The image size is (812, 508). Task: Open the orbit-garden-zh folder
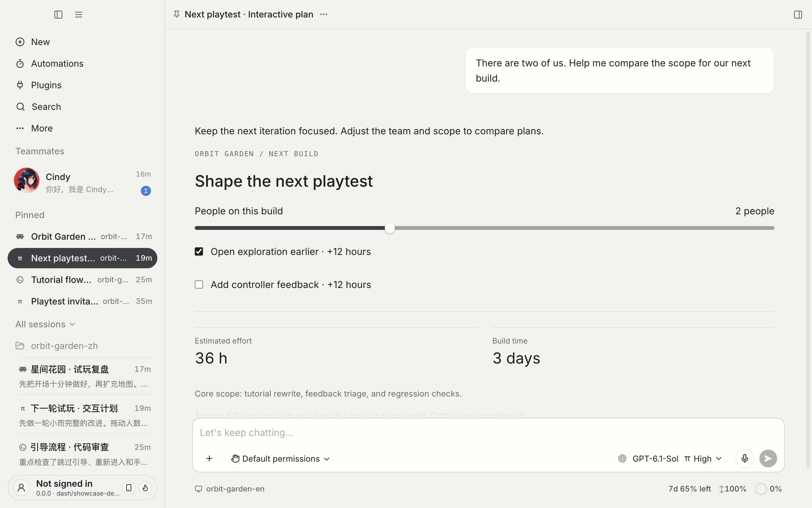[82, 346]
